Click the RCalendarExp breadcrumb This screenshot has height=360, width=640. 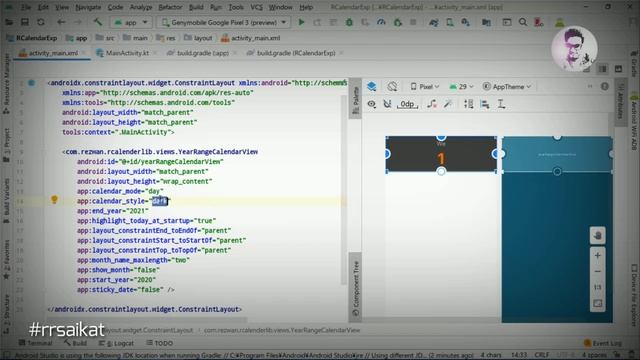(32, 38)
